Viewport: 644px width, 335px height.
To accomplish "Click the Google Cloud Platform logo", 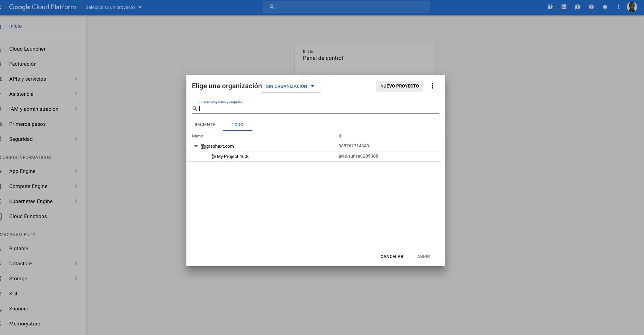I will coord(42,7).
